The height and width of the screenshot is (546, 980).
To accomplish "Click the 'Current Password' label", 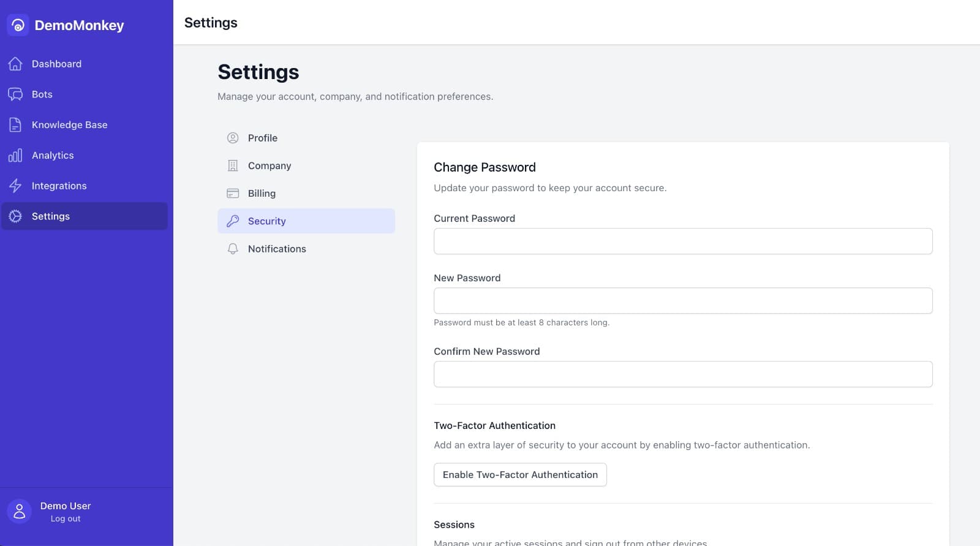I will pyautogui.click(x=474, y=218).
